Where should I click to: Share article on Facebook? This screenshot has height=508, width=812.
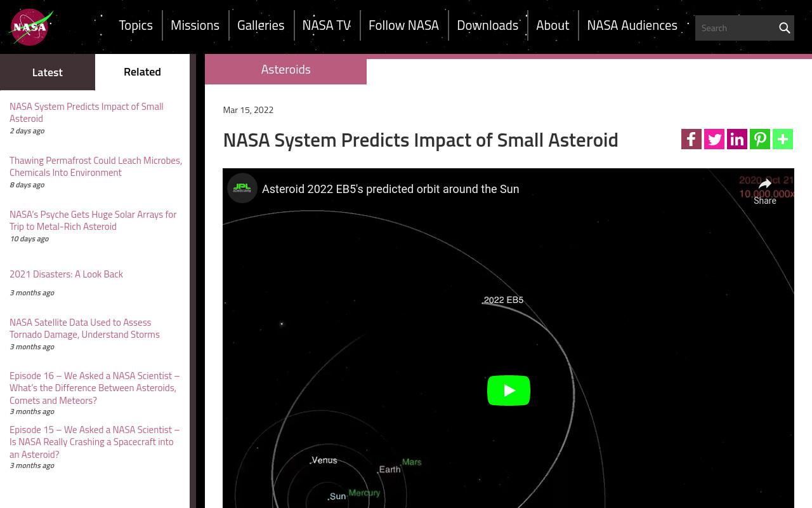coord(691,139)
